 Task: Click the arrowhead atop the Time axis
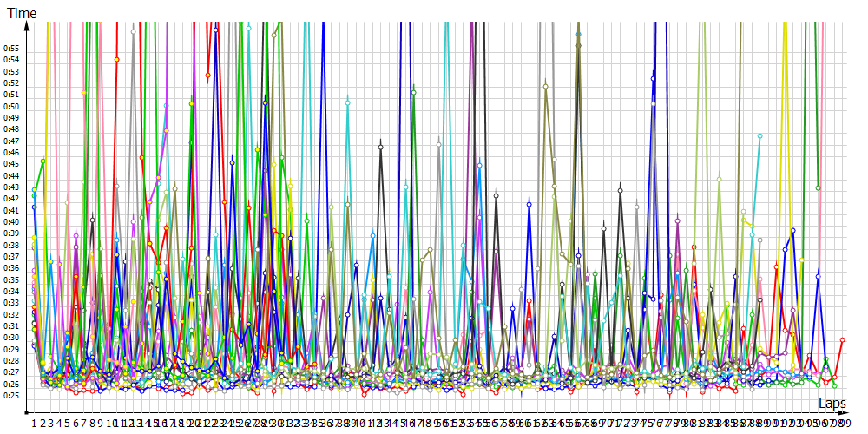(x=28, y=24)
